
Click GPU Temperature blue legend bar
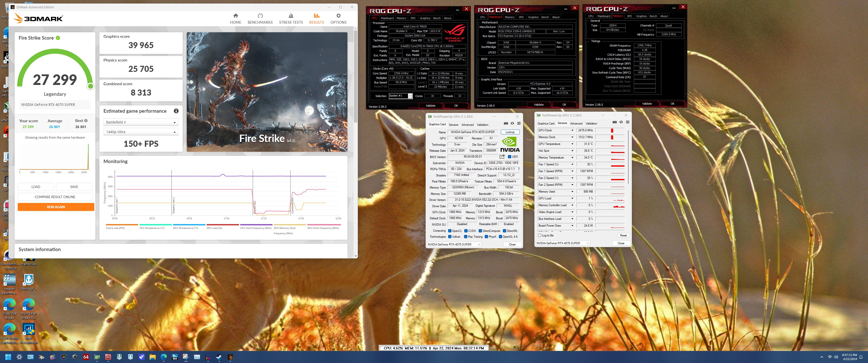189,225
